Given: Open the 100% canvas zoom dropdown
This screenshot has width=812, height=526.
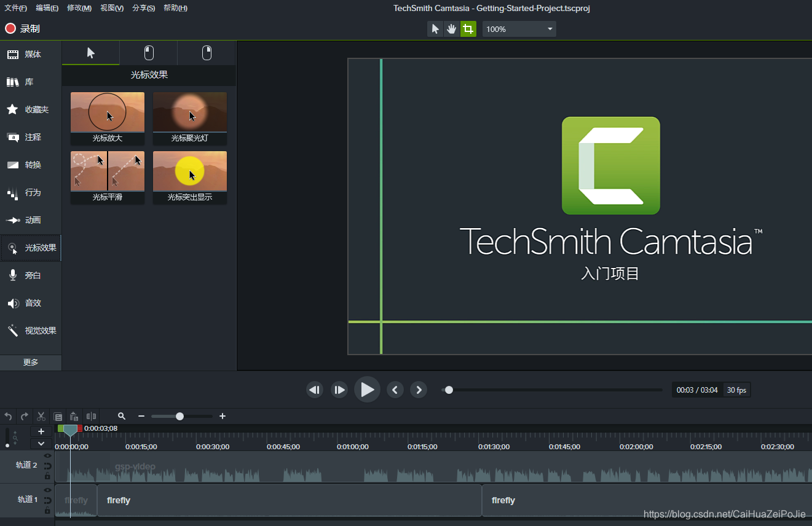Looking at the screenshot, I should tap(519, 29).
